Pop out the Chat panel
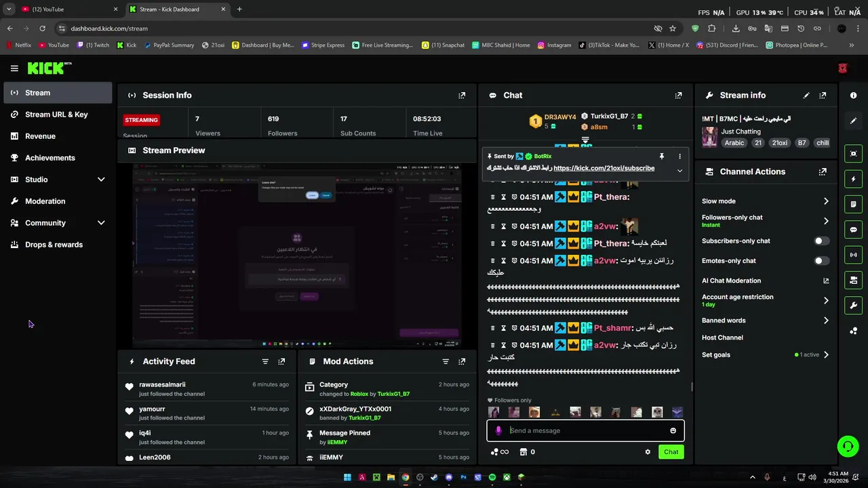Viewport: 868px width, 488px height. tap(678, 96)
